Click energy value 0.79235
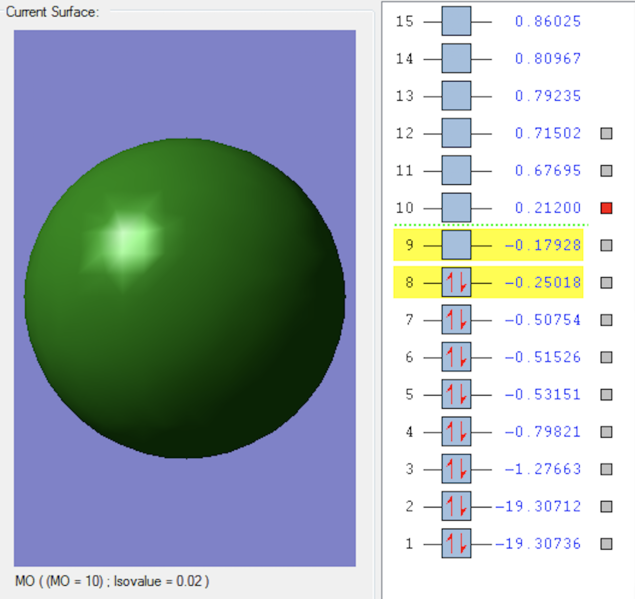Viewport: 635px width, 599px height. coord(548,96)
